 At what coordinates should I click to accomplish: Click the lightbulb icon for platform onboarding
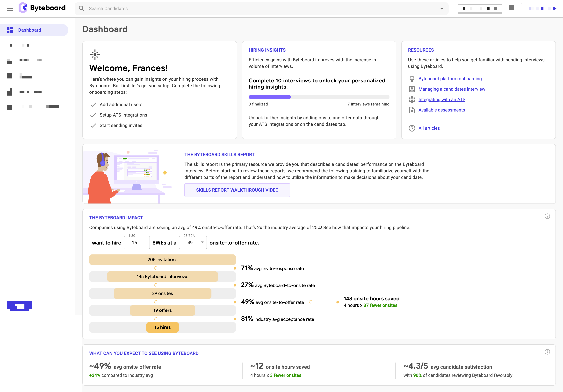tap(412, 79)
